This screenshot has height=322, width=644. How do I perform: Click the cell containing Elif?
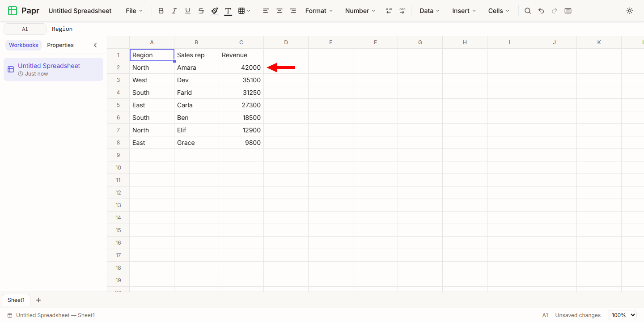(x=197, y=130)
